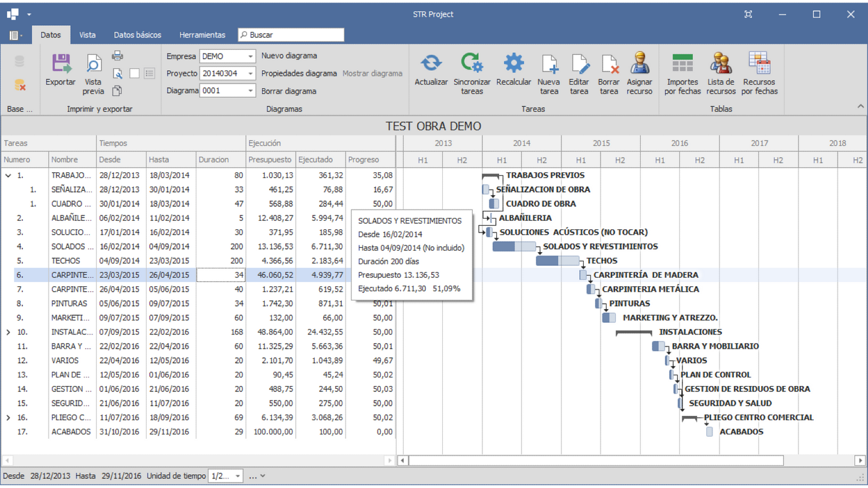Screen dimensions: 868x488
Task: Click the small printer icon
Action: point(118,56)
